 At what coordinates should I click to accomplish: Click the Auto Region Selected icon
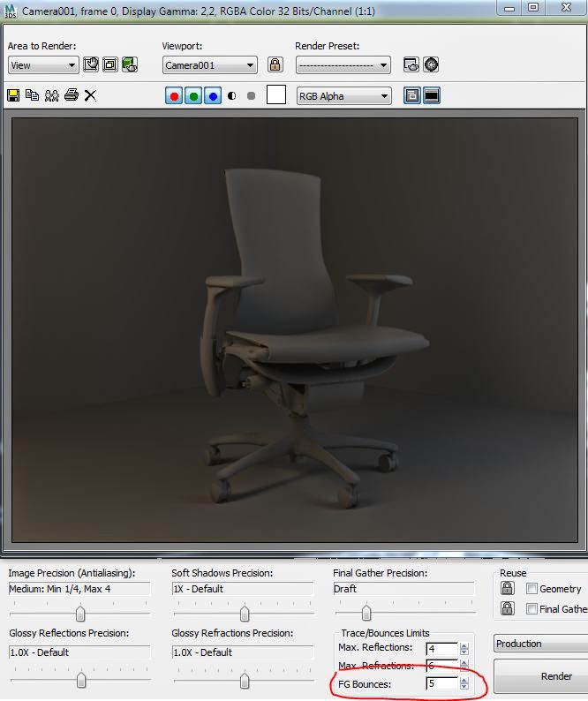click(x=110, y=64)
